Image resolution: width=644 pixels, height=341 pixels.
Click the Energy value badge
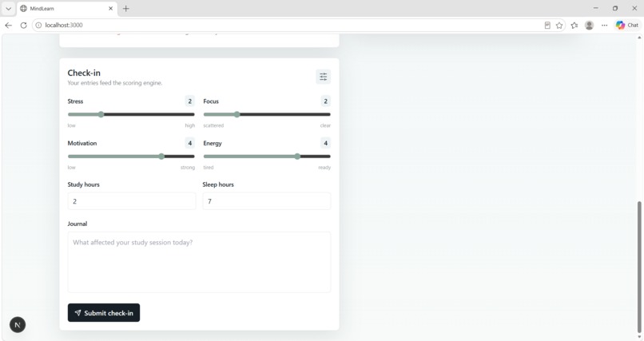326,143
